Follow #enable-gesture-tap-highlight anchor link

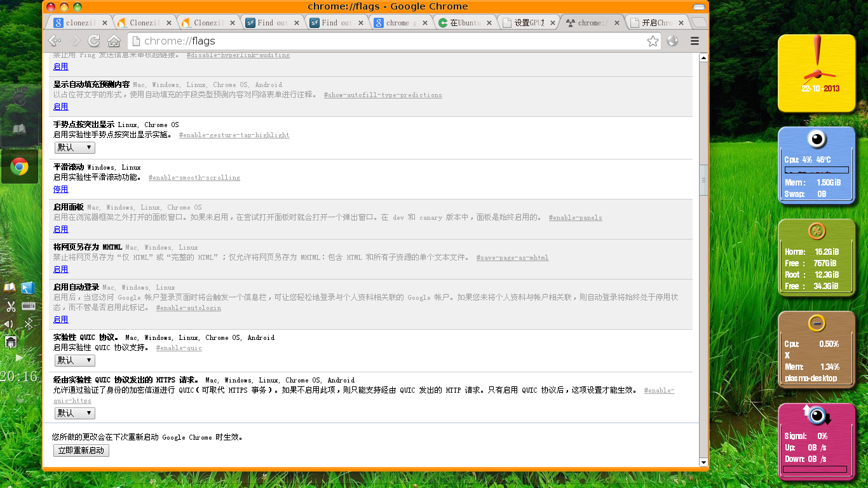click(234, 135)
